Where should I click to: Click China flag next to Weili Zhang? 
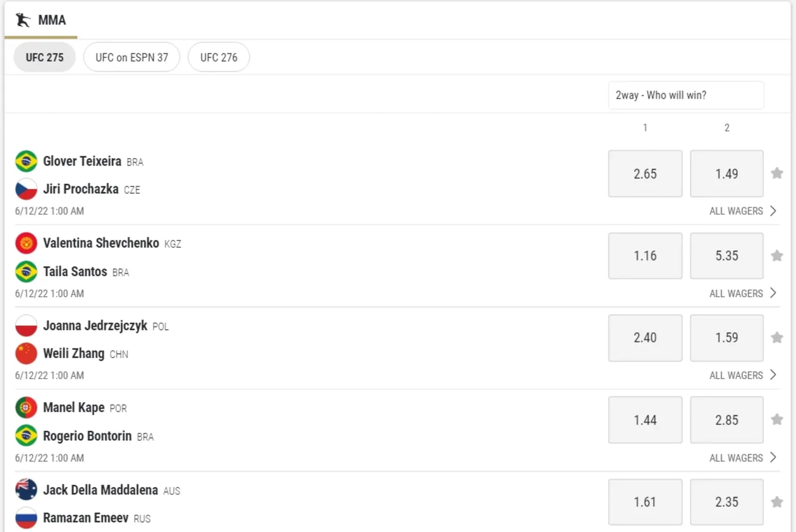pyautogui.click(x=26, y=353)
